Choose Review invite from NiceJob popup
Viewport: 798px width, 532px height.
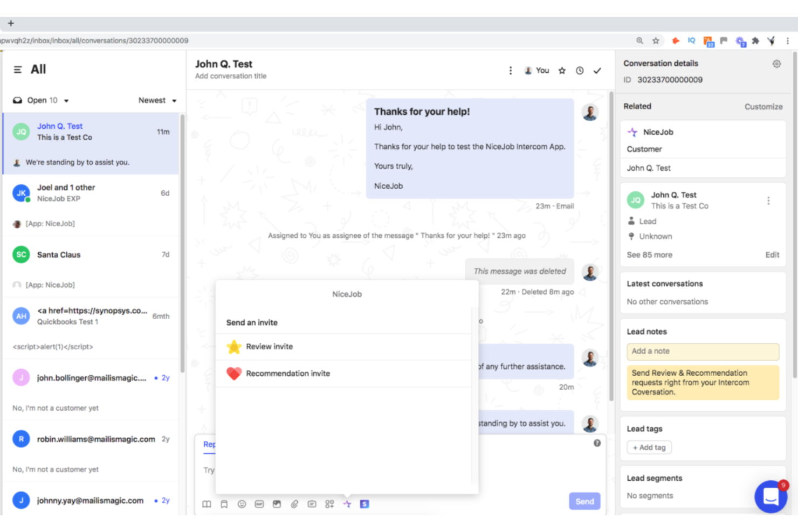click(270, 347)
